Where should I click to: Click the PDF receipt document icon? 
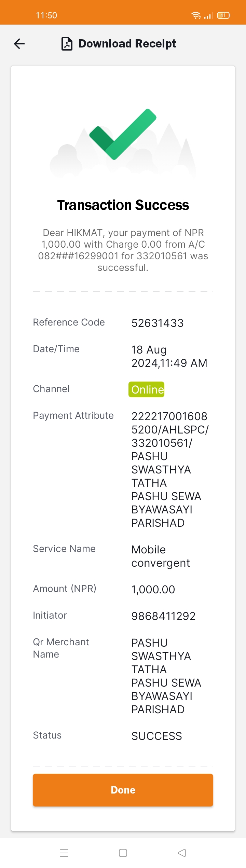point(67,44)
